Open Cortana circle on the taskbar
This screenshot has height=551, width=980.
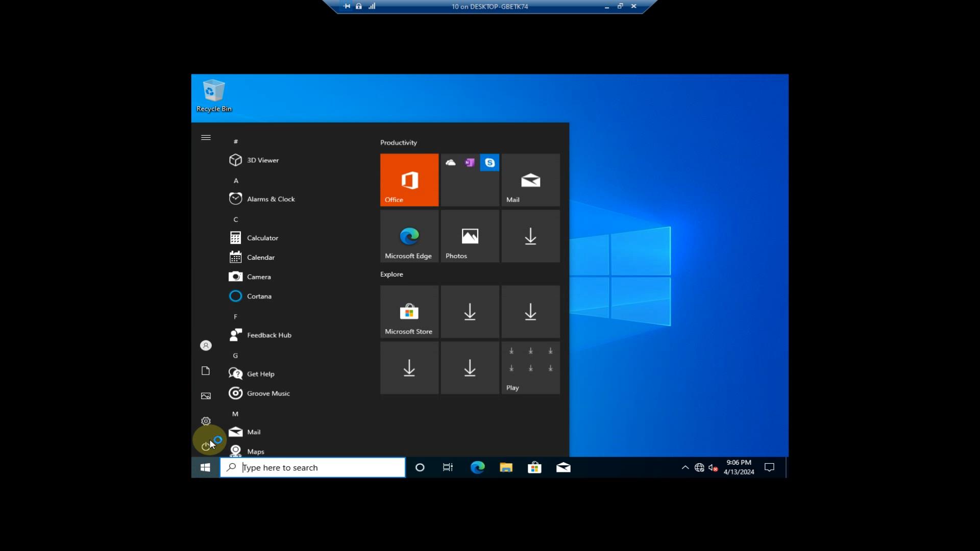[420, 467]
